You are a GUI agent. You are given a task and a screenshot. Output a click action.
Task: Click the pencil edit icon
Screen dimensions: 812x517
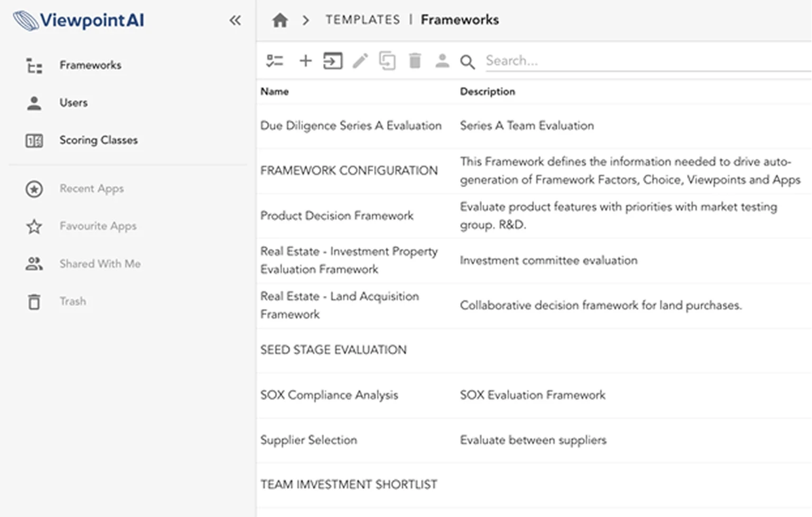pyautogui.click(x=360, y=61)
